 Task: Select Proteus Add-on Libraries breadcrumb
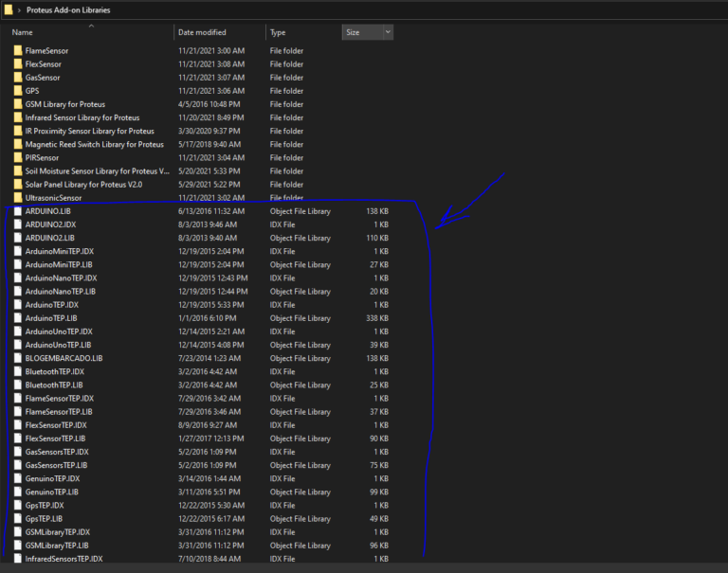[67, 9]
